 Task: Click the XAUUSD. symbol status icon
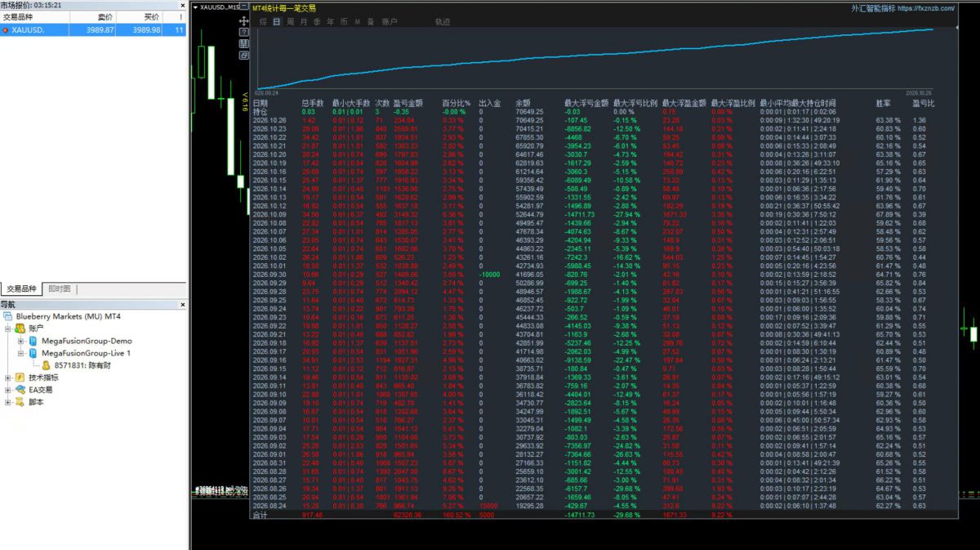pyautogui.click(x=6, y=30)
